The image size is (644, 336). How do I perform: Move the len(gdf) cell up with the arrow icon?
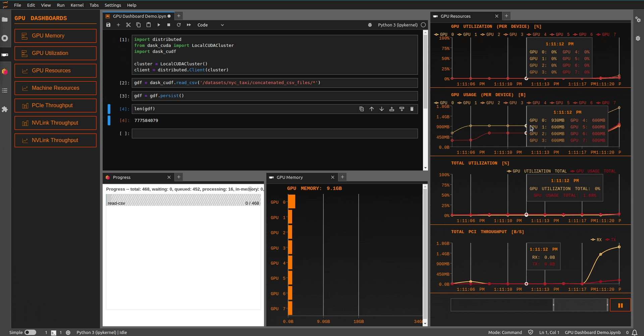pos(372,109)
